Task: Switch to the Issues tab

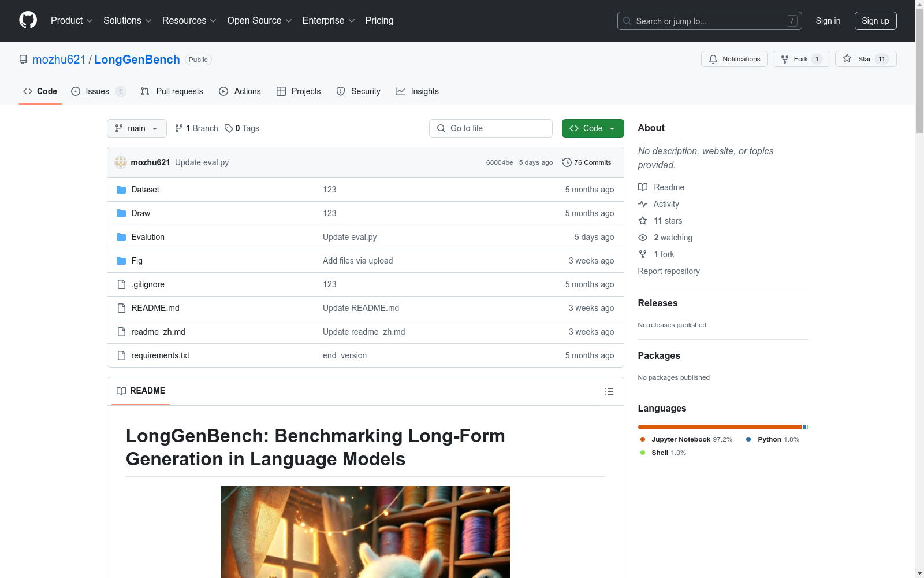Action: point(98,91)
